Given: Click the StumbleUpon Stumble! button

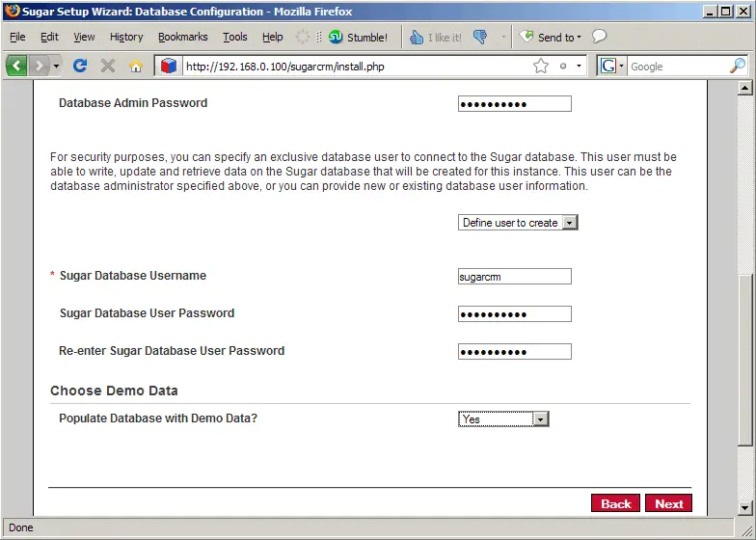Looking at the screenshot, I should (x=358, y=37).
